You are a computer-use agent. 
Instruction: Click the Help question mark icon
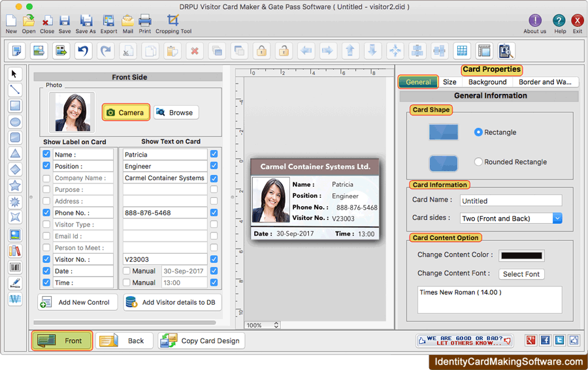pyautogui.click(x=559, y=21)
